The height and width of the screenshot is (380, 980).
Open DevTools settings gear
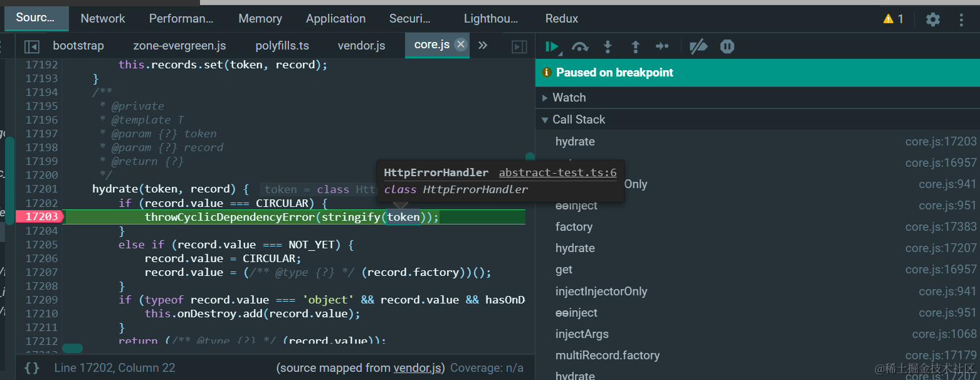point(933,19)
